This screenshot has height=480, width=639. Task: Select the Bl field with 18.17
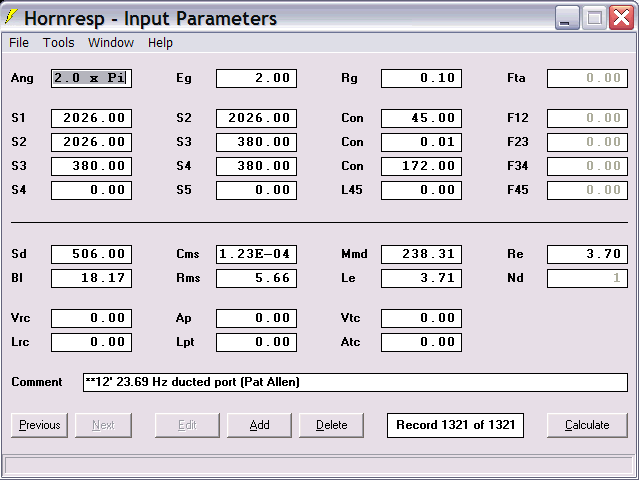(91, 278)
